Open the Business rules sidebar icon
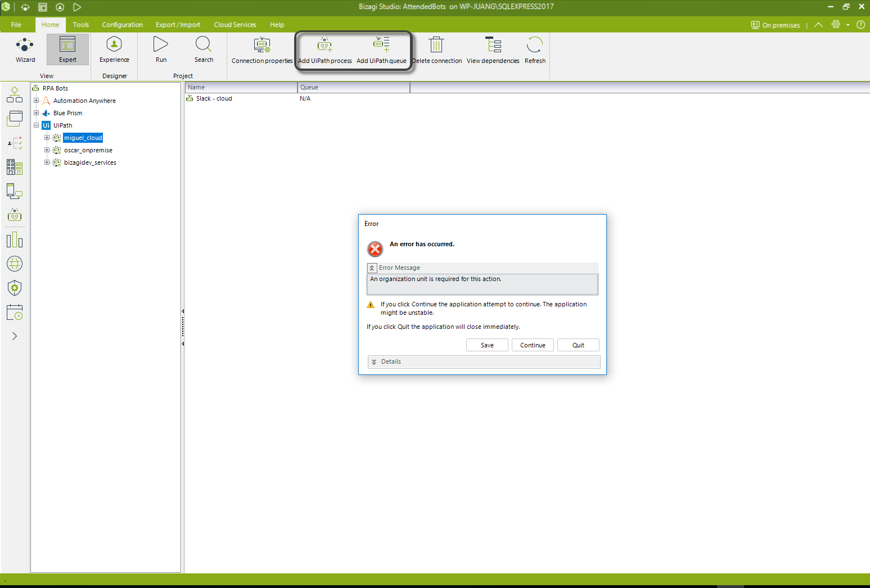This screenshot has height=588, width=870. point(15,143)
